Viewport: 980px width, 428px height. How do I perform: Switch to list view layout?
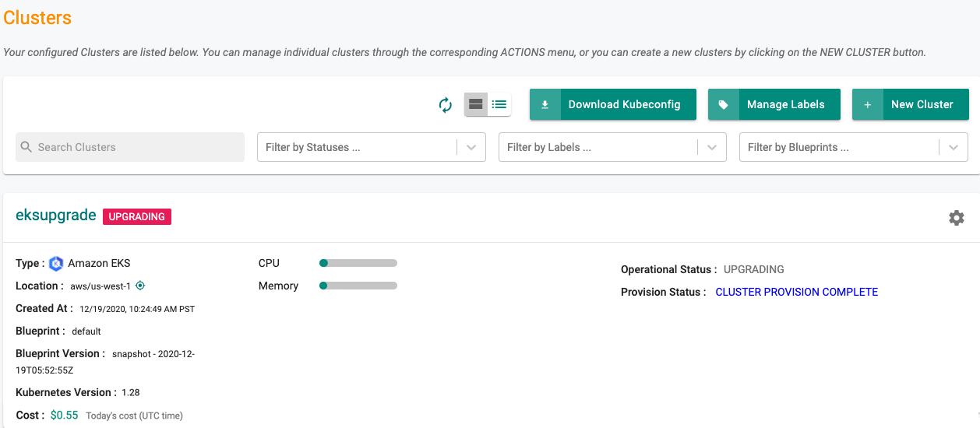pos(499,104)
